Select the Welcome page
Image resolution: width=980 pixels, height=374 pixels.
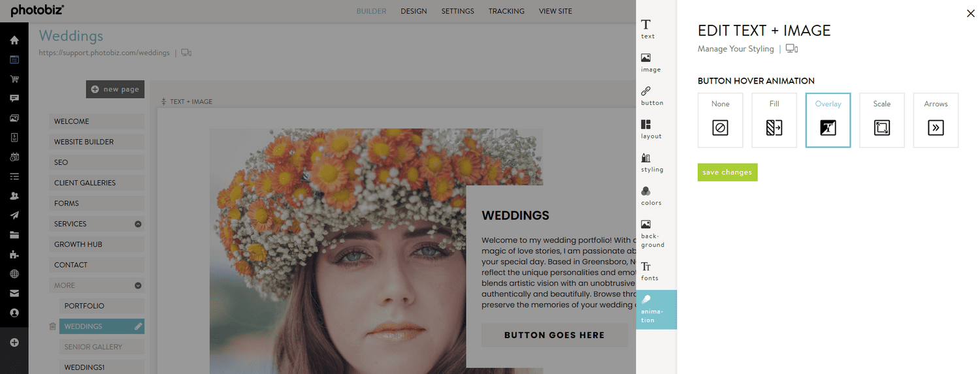pos(97,121)
